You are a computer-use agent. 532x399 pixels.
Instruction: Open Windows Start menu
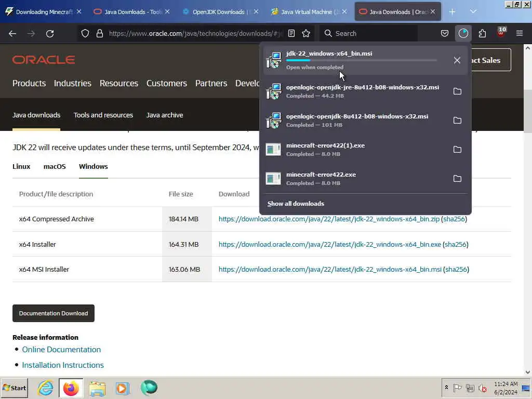14,388
